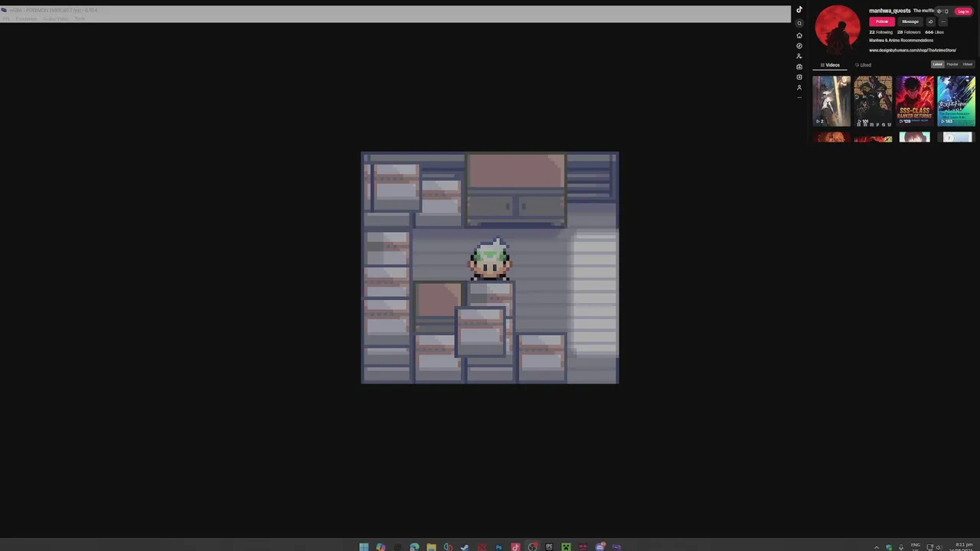
Task: Open Photoshop from the taskbar
Action: pos(498,547)
